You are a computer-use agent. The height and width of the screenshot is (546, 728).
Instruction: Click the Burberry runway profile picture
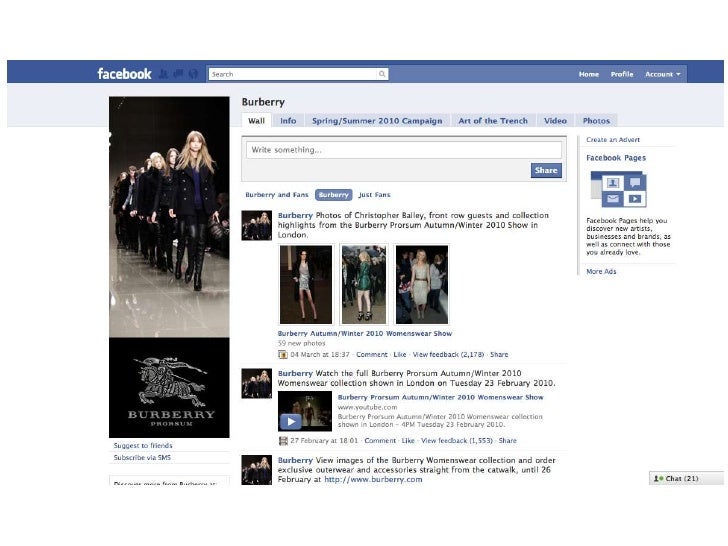(x=169, y=267)
